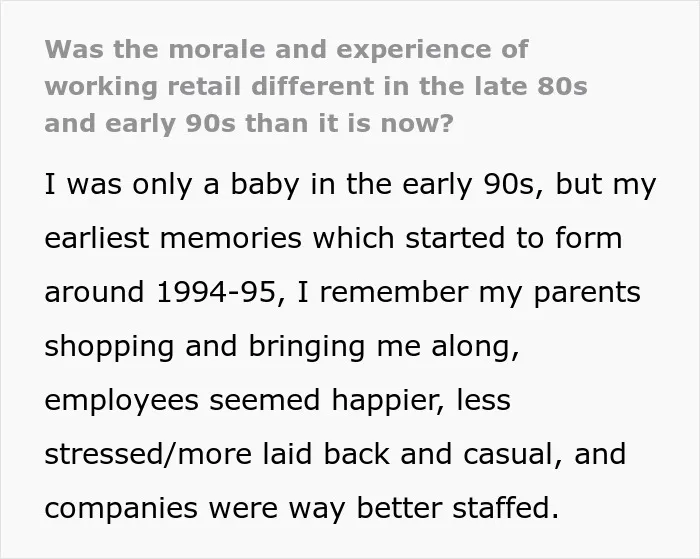This screenshot has width=700, height=559.
Task: Click the first body line starting 'I was only a baby'
Action: 350,185
